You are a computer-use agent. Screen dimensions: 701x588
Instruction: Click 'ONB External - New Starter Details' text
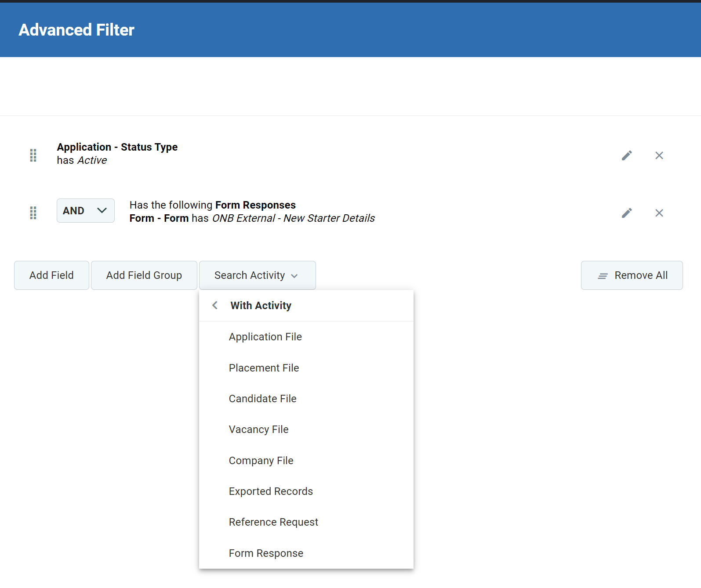click(294, 218)
